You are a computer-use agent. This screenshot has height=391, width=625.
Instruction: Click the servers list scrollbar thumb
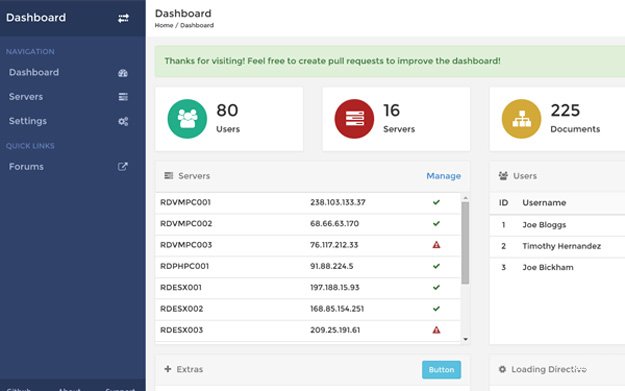coord(465,243)
